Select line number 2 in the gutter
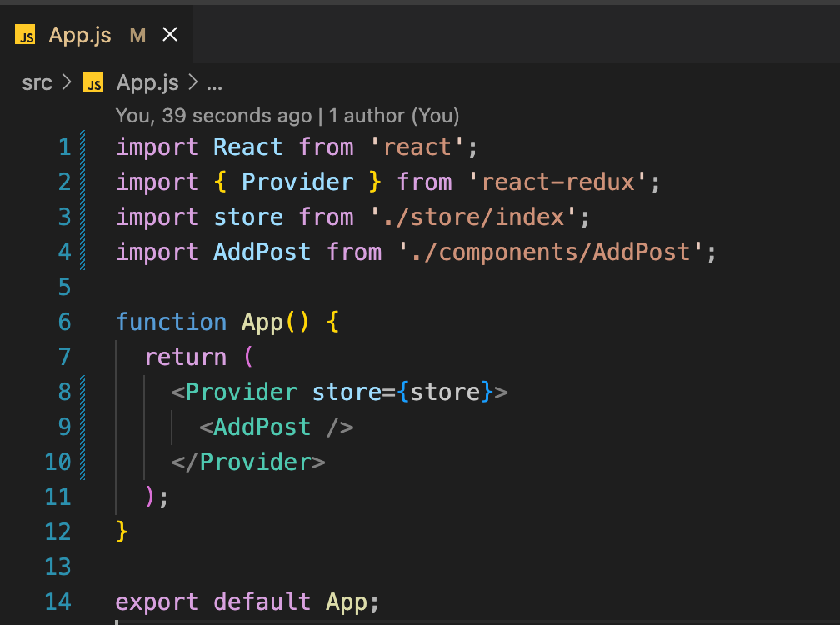The width and height of the screenshot is (840, 625). click(65, 182)
